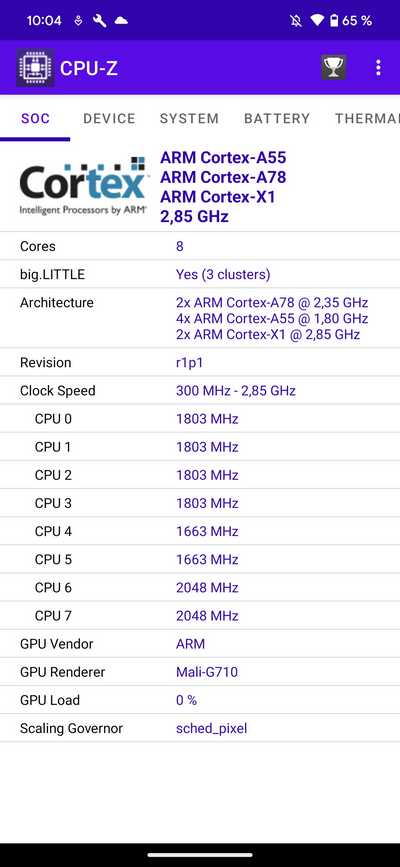The width and height of the screenshot is (400, 867).
Task: Tap the CPU-Z app logo icon
Action: tap(35, 67)
